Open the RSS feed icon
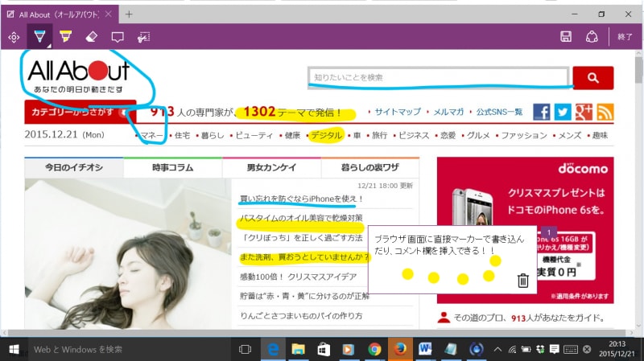 [605, 113]
